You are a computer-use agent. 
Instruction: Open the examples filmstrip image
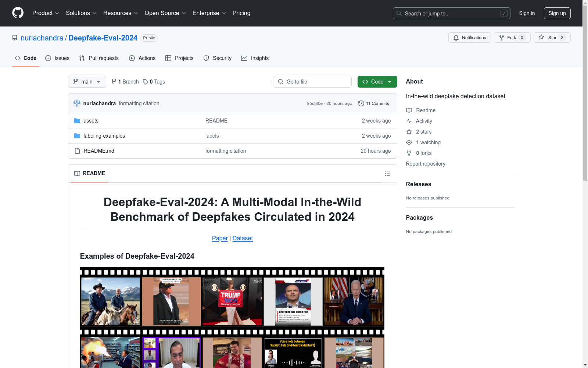click(232, 317)
